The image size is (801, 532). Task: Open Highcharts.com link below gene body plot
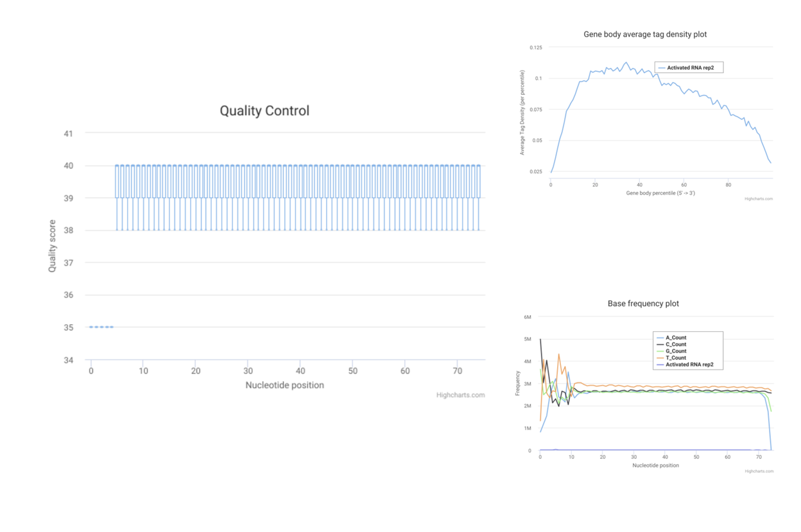(758, 199)
